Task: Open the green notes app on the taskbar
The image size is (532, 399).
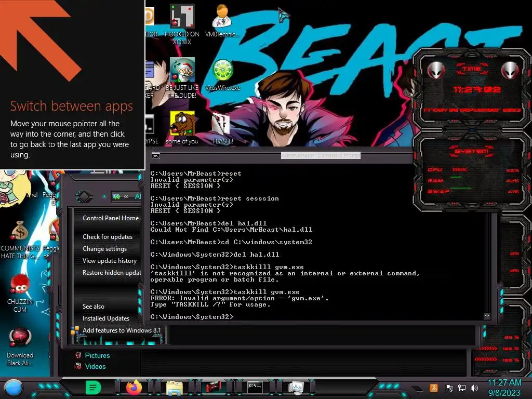Action: [94, 388]
